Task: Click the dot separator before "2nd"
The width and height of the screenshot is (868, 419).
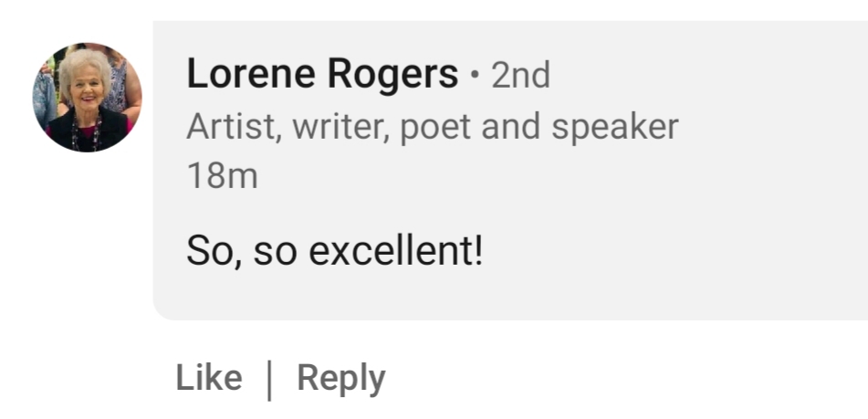Action: [475, 76]
